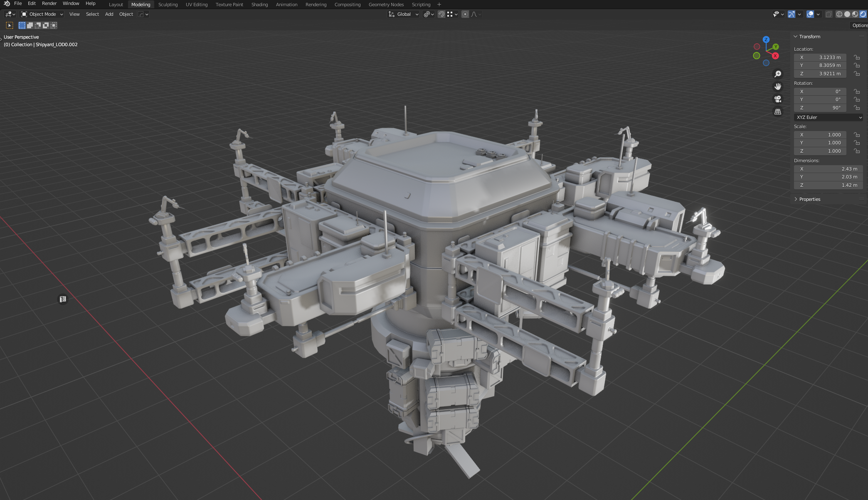This screenshot has width=868, height=500.
Task: Open the Render menu
Action: pyautogui.click(x=49, y=3)
